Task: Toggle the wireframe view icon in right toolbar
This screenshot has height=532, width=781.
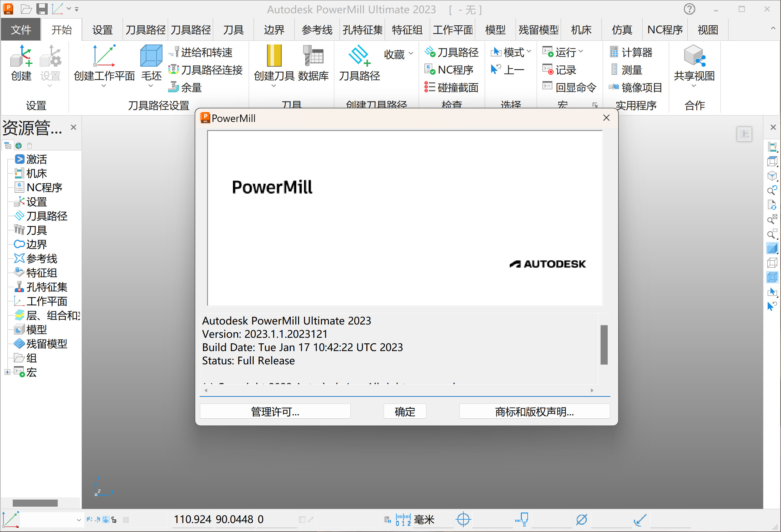Action: [772, 263]
